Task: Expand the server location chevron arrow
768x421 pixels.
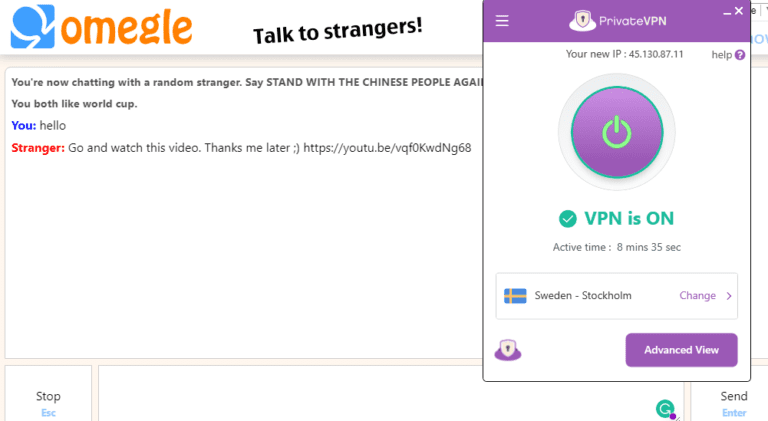Action: (729, 296)
